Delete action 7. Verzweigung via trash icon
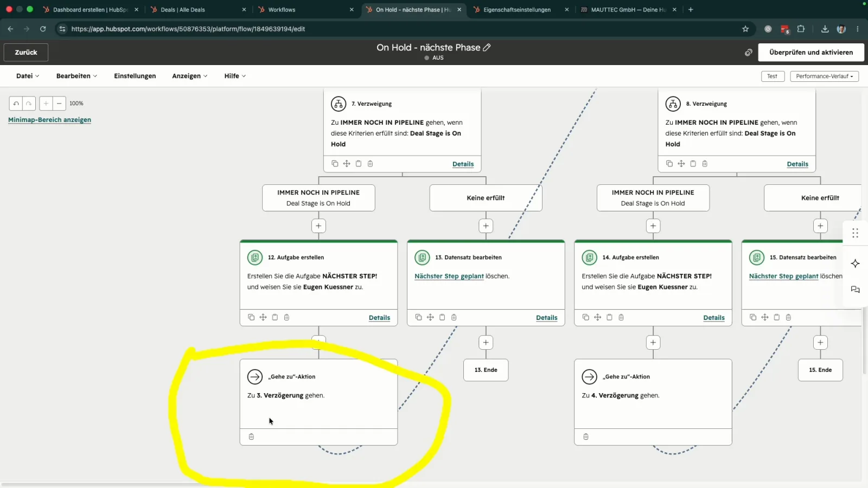Image resolution: width=868 pixels, height=488 pixels. [371, 164]
